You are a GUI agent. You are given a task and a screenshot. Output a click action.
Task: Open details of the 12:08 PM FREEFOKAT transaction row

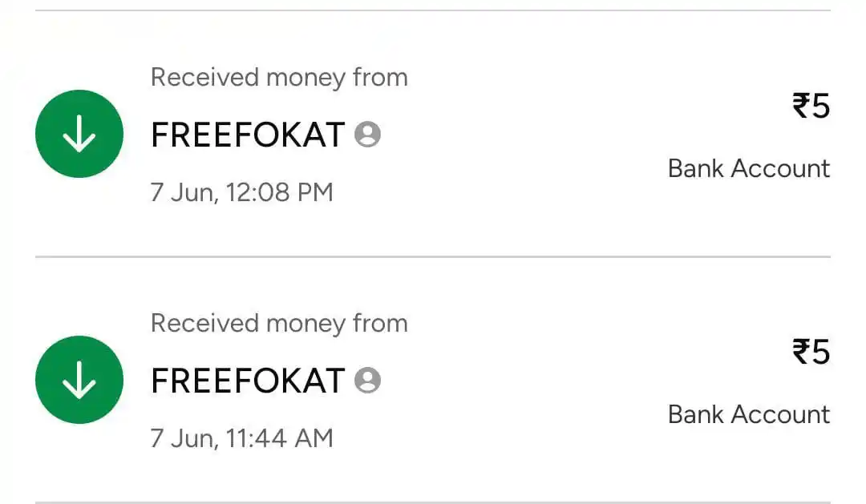click(433, 134)
